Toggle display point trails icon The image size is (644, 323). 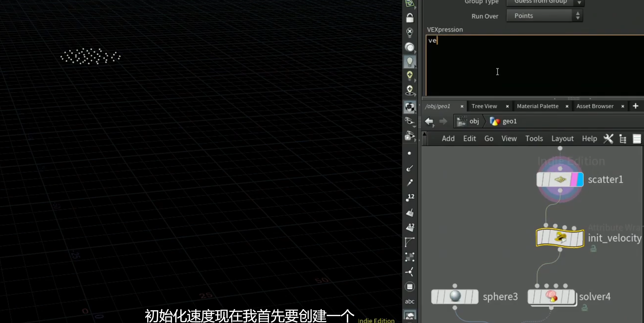(410, 183)
